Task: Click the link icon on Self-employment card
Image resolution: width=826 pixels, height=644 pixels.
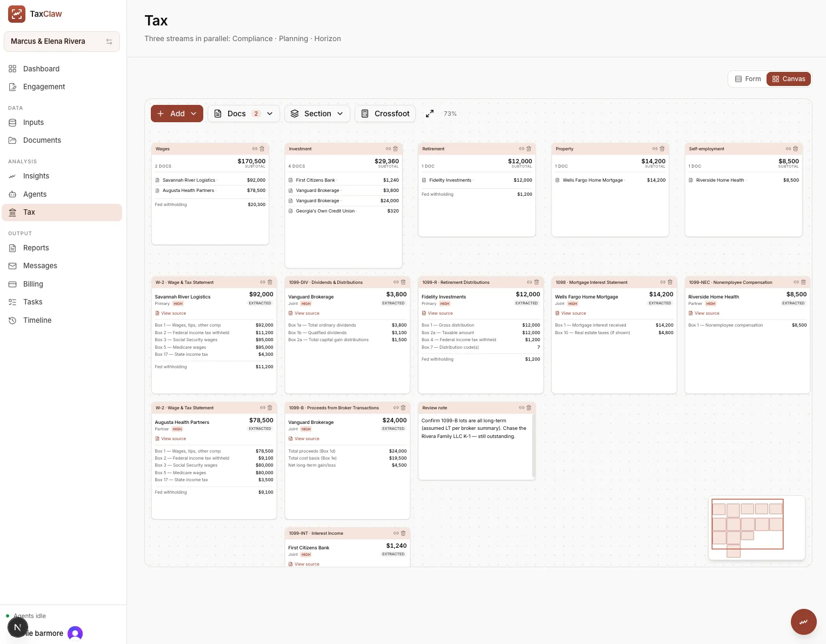Action: click(x=788, y=149)
